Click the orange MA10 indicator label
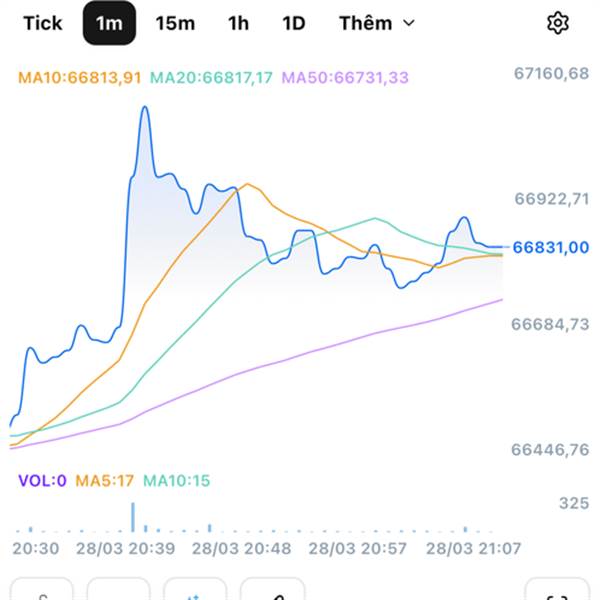Viewport: 600px width, 600px height. [x=80, y=77]
